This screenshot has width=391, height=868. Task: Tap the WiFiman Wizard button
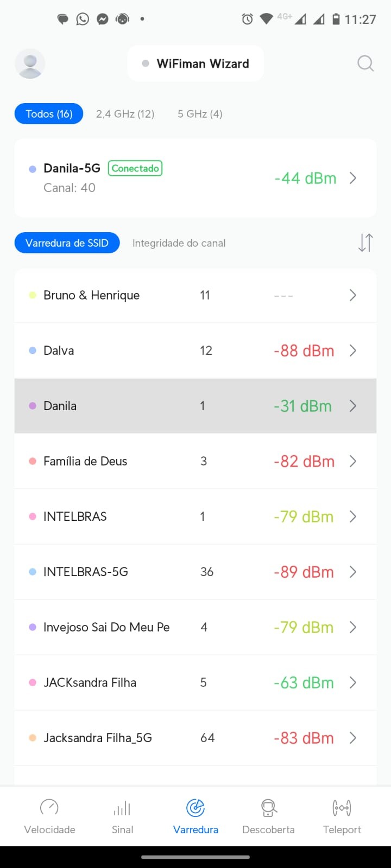(x=195, y=63)
